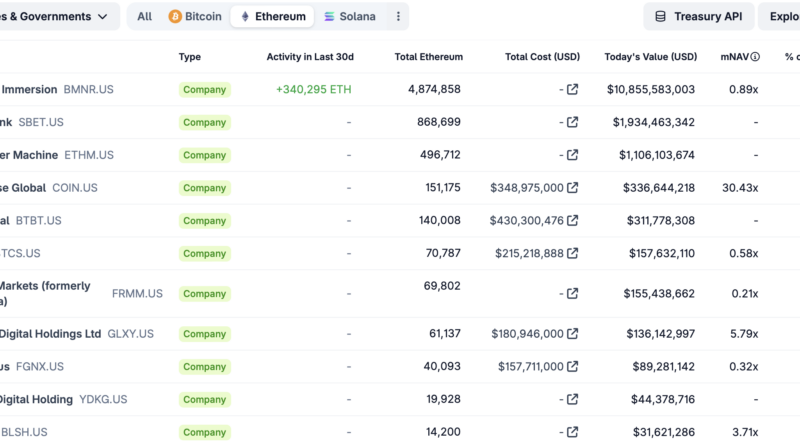This screenshot has height=445, width=800.
Task: Open external link icon beside $180,946,000
Action: pyautogui.click(x=573, y=334)
